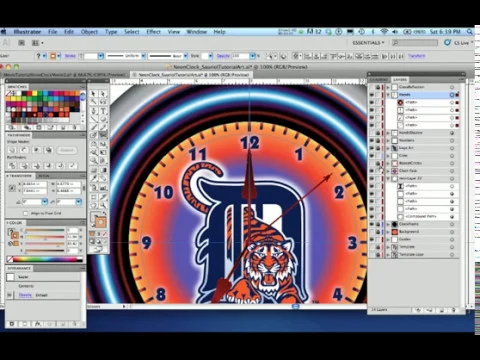Screen dimensions: 480x360
Task: Hide the Clock Face layer
Action: point(371,171)
